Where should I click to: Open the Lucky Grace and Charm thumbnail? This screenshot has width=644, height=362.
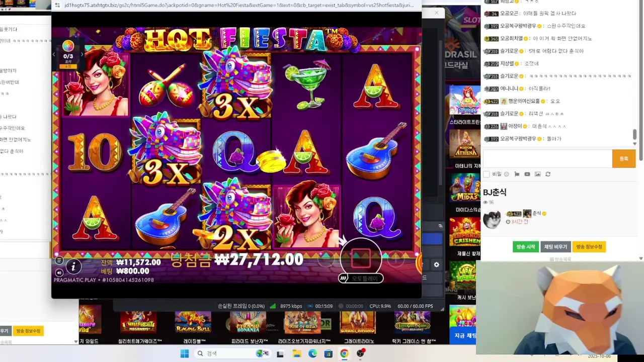pos(412,322)
